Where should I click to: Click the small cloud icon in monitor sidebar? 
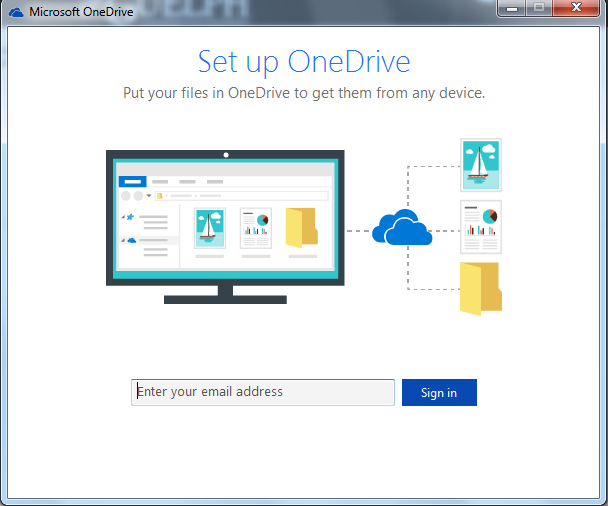pos(131,240)
